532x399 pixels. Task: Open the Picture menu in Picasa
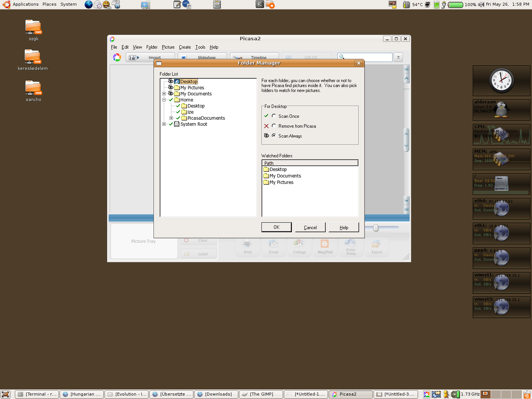(x=168, y=47)
